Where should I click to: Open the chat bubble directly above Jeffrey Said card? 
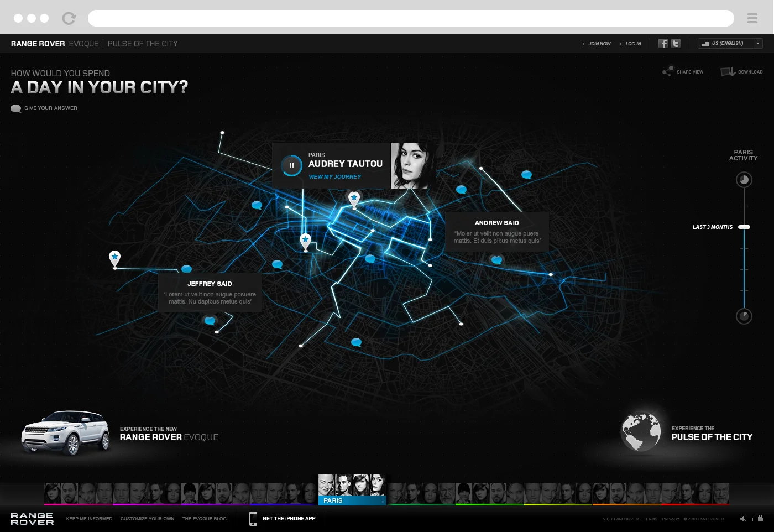pos(187,269)
